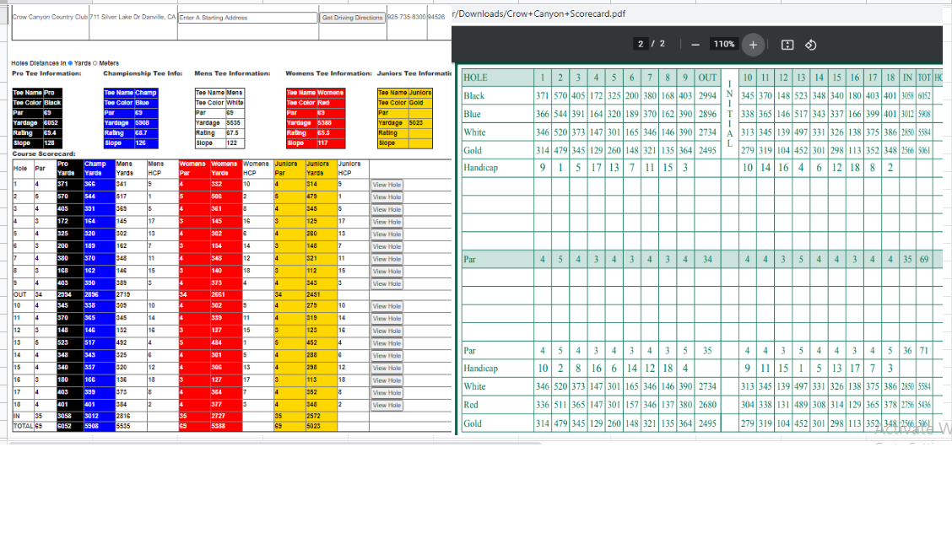Viewport: 952px width, 560px height.
Task: Click the phone number 925-735-8300
Action: click(x=406, y=17)
